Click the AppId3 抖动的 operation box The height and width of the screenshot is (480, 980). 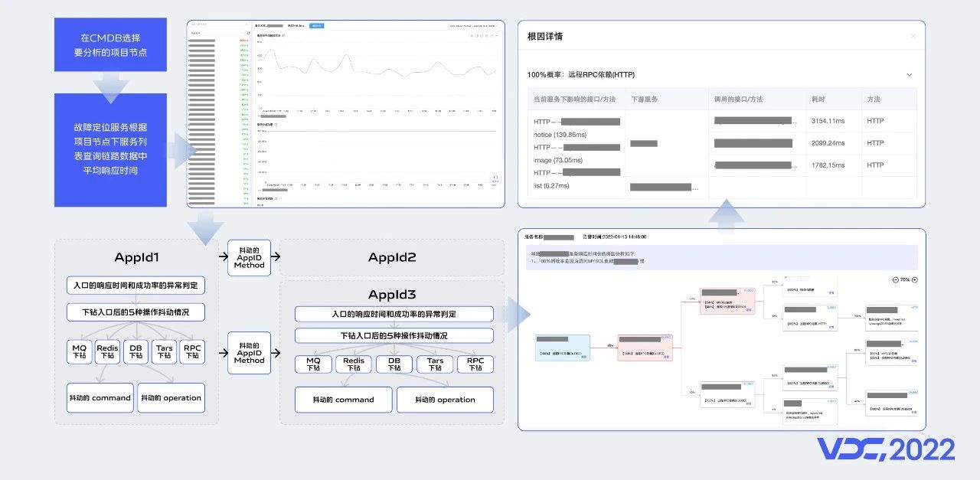(445, 400)
